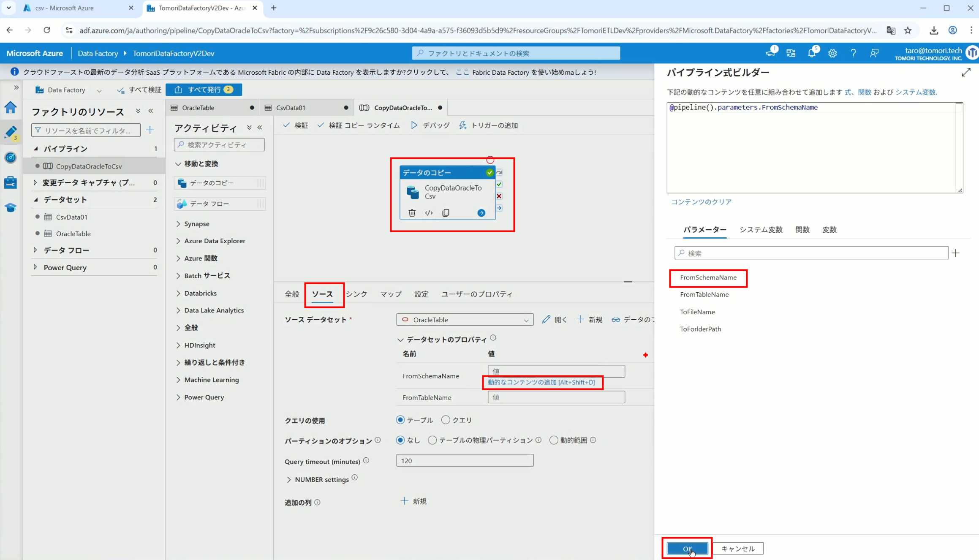The width and height of the screenshot is (979, 560).
Task: Expand the NUMBER settings section
Action: [289, 479]
